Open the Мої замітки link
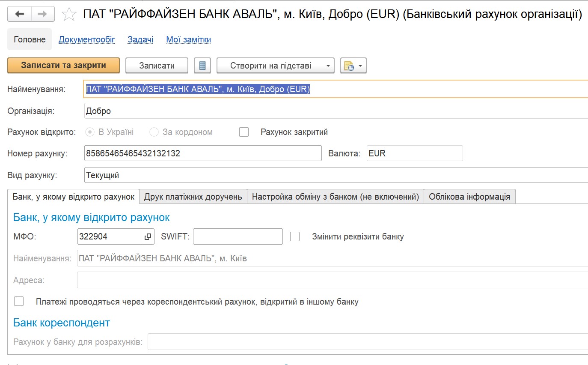The height and width of the screenshot is (365, 588). point(188,40)
